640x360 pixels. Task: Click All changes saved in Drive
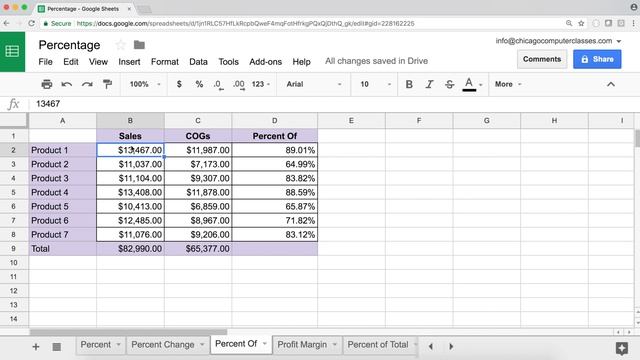376,61
